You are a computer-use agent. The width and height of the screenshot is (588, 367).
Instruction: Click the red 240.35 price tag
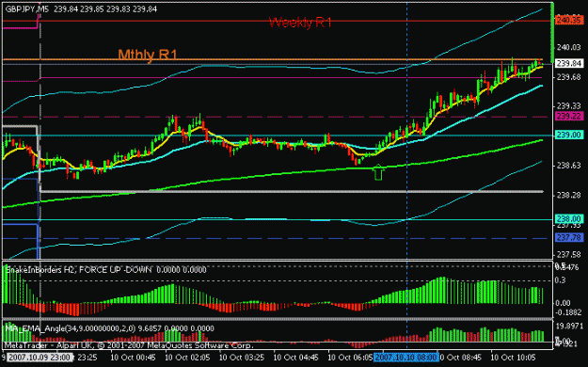pyautogui.click(x=569, y=20)
